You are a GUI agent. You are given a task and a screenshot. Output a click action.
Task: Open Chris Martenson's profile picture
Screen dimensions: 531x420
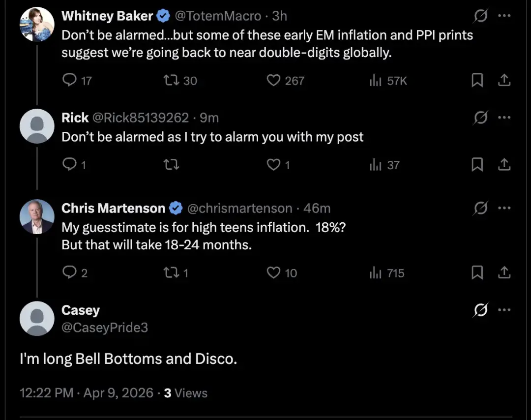click(37, 216)
